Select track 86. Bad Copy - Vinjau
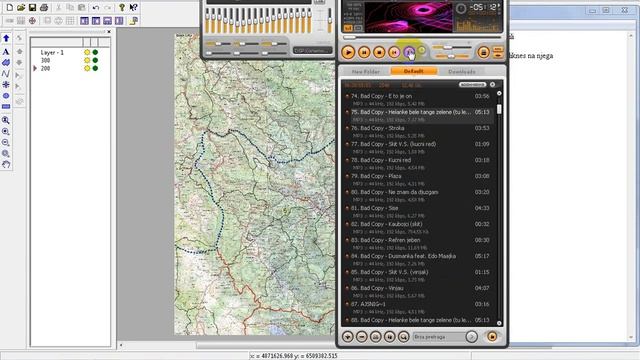640x360 pixels. [x=420, y=292]
